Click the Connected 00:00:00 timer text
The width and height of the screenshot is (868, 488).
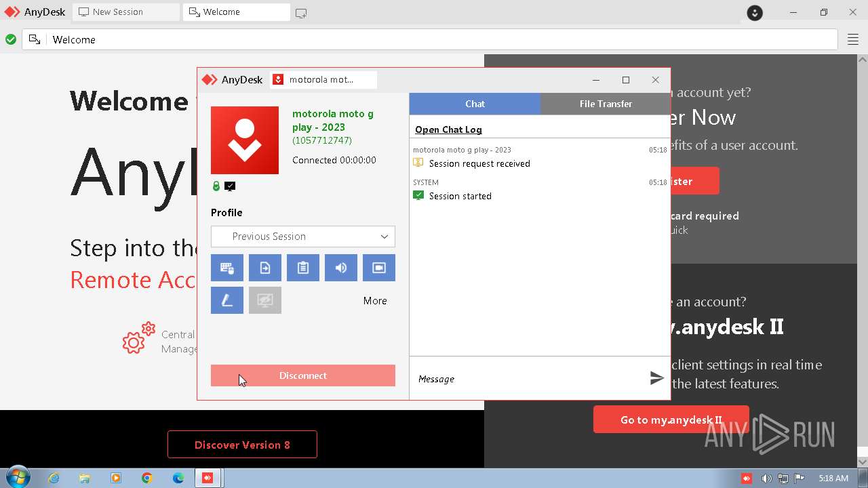[334, 161]
